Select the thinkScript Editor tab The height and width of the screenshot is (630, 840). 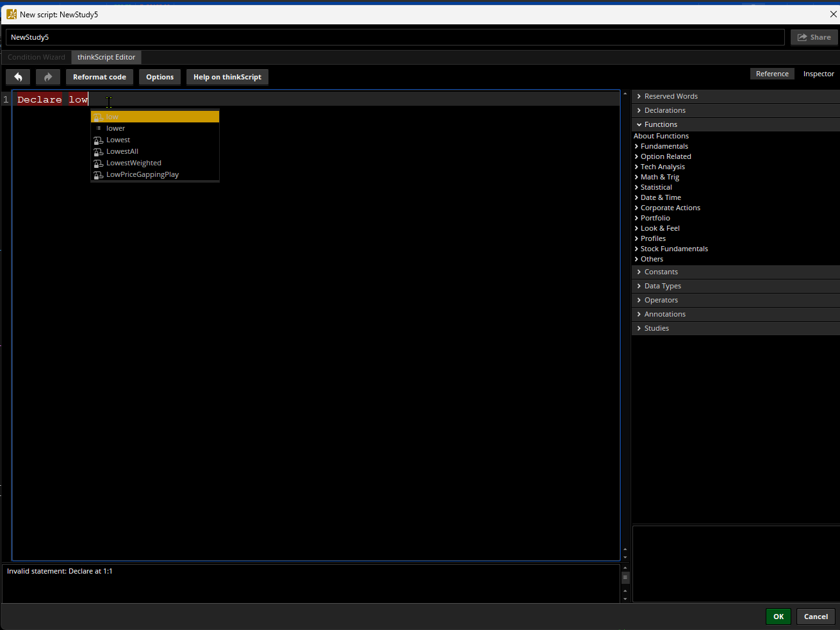pos(106,57)
